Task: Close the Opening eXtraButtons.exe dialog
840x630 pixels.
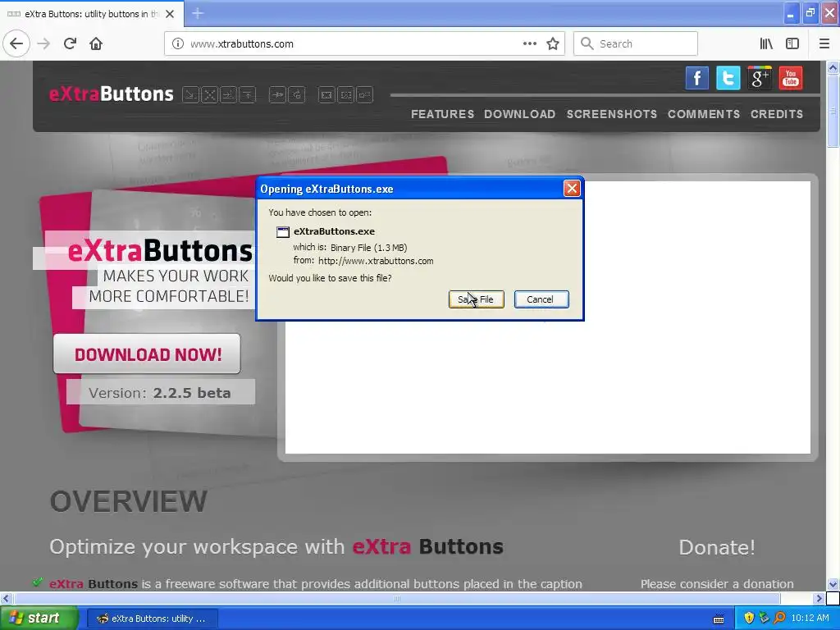Action: tap(572, 189)
